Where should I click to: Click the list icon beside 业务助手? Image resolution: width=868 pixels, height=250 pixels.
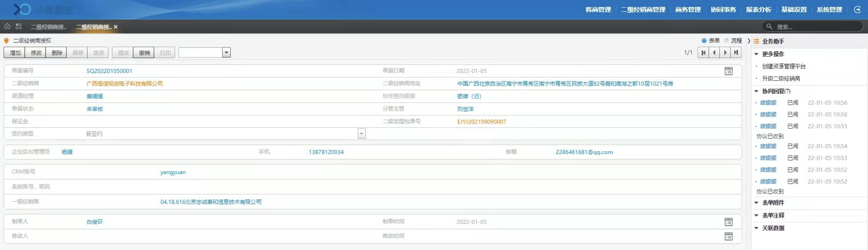pyautogui.click(x=756, y=41)
